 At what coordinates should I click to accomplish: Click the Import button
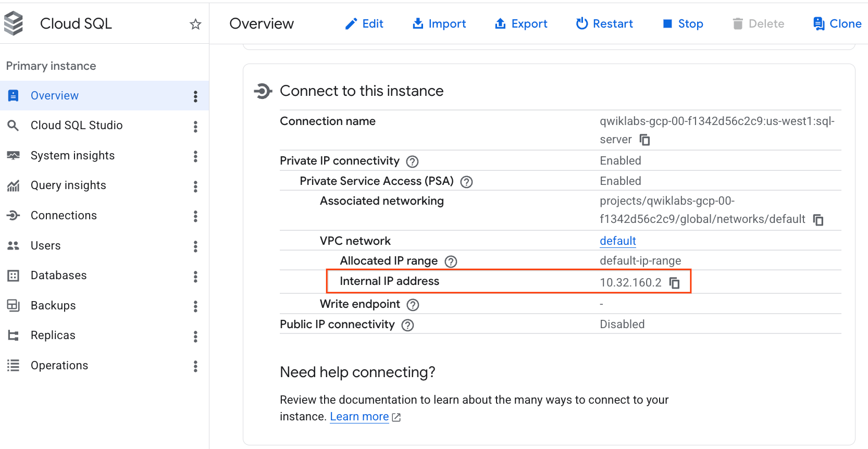(439, 24)
